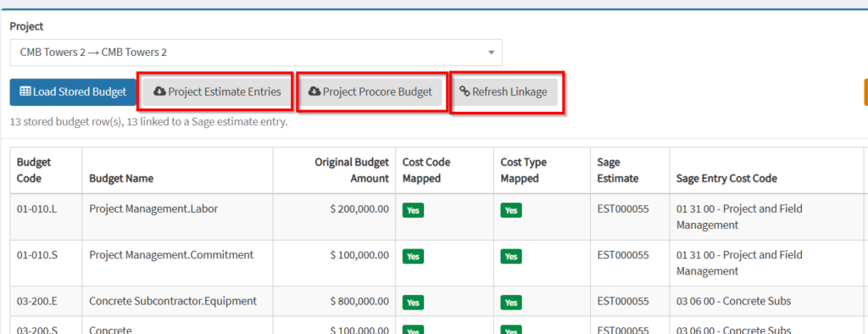Click 03 06 00 - Concrete Subs in 03-200.E row
Viewport: 868px width, 334px height.
(x=733, y=301)
